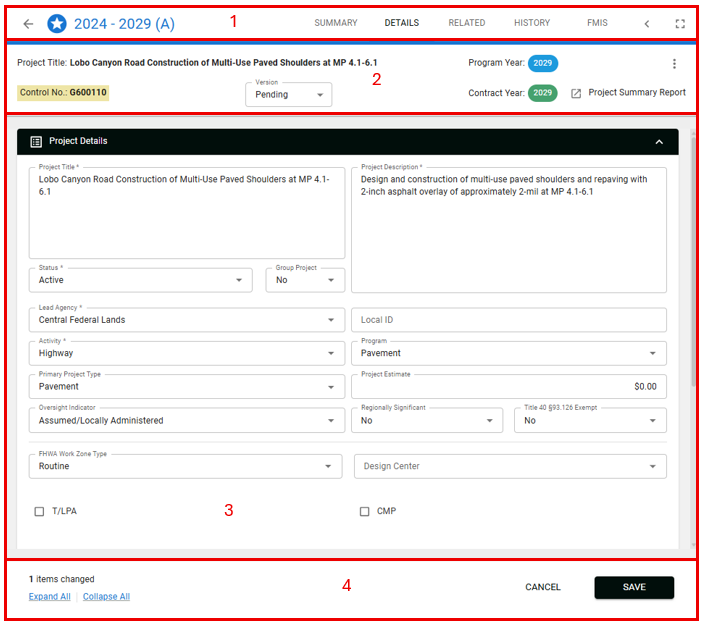
Task: Click the blue star favorite icon
Action: click(57, 24)
